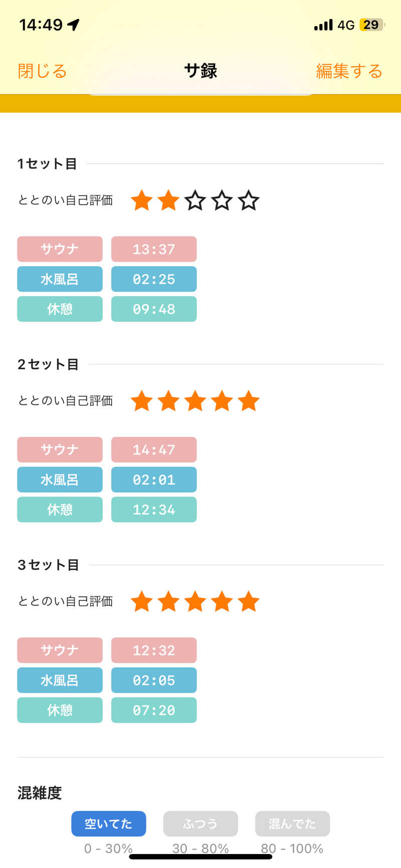Tap the fourth star in set 1 rating
This screenshot has height=868, width=401.
[x=222, y=201]
